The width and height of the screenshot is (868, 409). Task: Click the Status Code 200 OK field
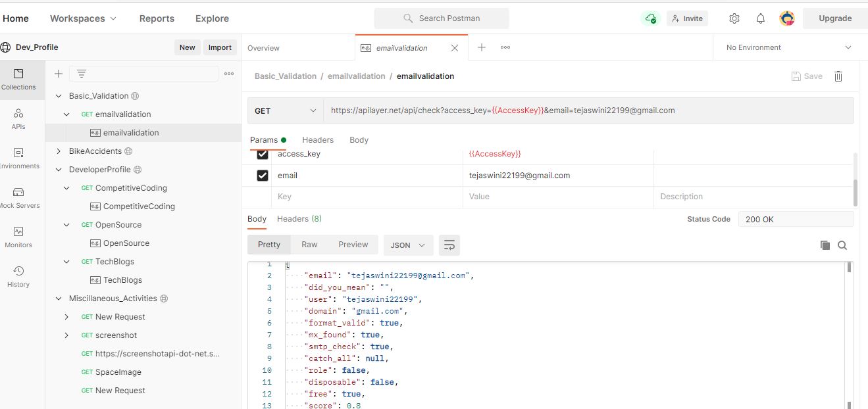coord(796,220)
